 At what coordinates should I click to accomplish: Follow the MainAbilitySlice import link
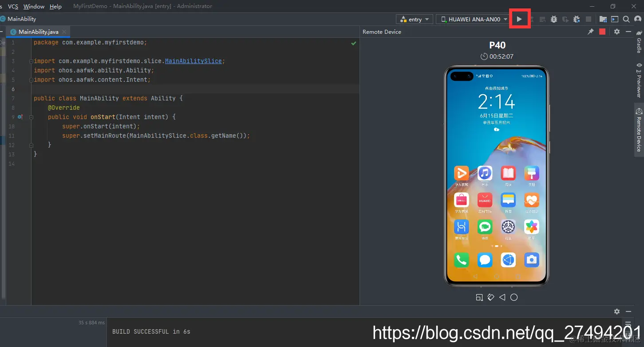click(x=193, y=61)
